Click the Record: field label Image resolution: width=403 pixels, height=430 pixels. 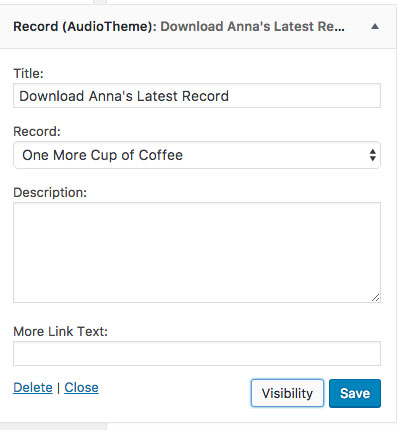click(37, 131)
